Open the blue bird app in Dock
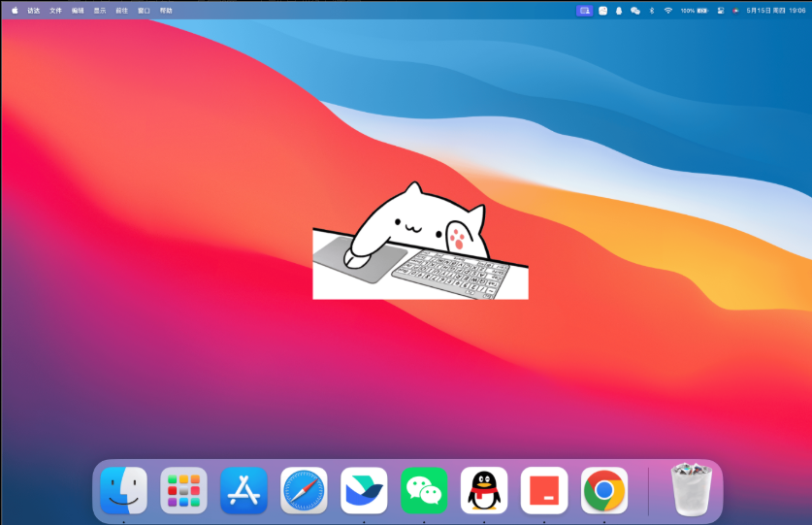Image resolution: width=812 pixels, height=525 pixels. click(364, 490)
